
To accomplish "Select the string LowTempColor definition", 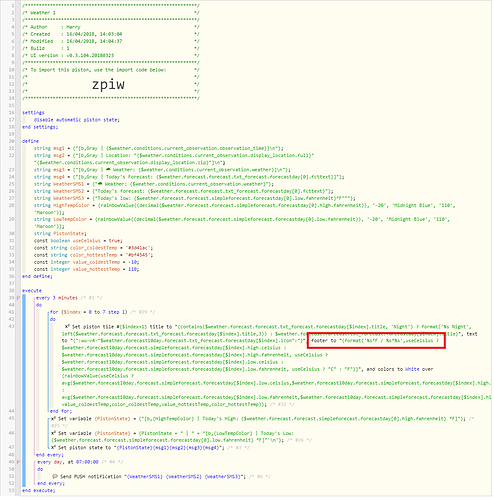I will (x=242, y=223).
